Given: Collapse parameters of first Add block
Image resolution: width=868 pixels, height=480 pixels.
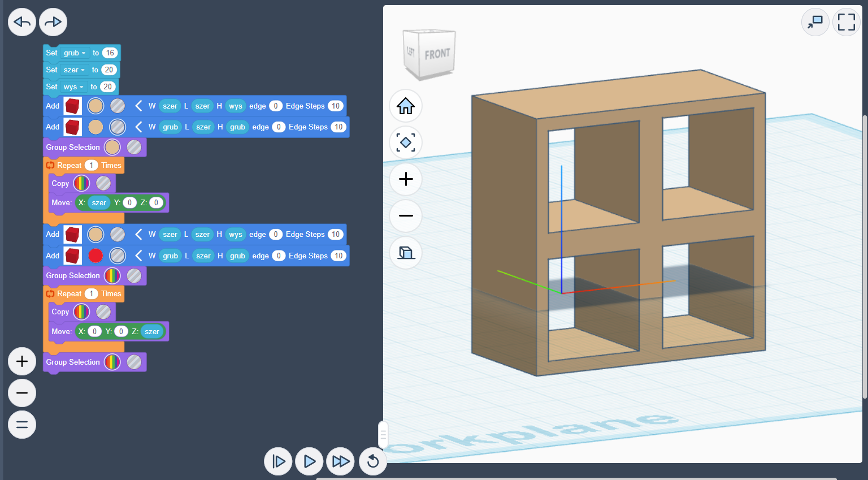Looking at the screenshot, I should [138, 106].
